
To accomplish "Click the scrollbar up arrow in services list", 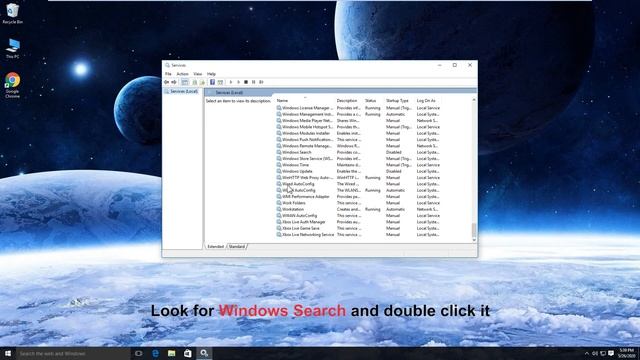I will pyautogui.click(x=474, y=100).
